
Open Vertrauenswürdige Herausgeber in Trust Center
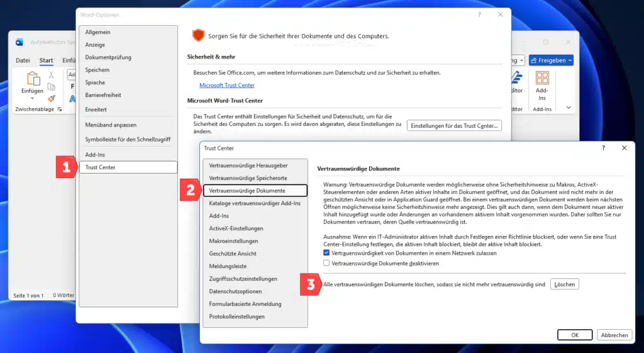coord(255,165)
